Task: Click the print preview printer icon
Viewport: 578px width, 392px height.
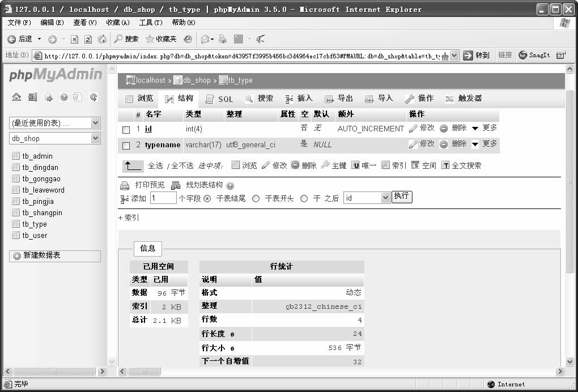Action: tap(125, 185)
